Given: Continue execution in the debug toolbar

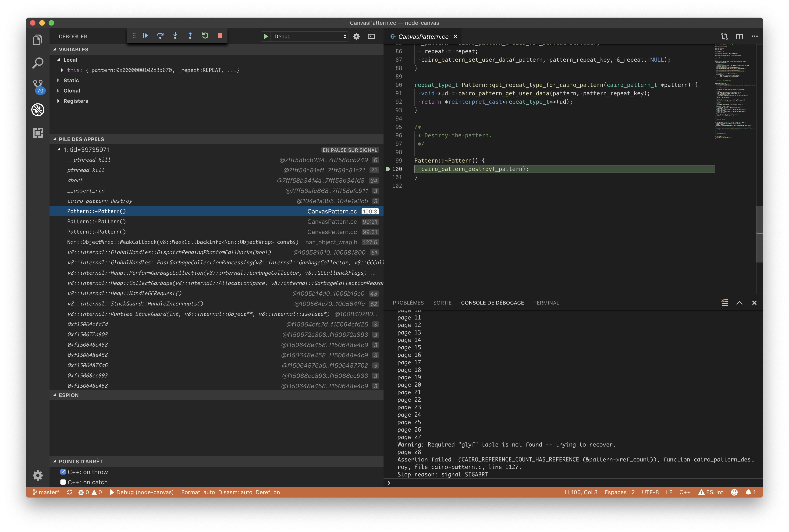Looking at the screenshot, I should click(145, 36).
